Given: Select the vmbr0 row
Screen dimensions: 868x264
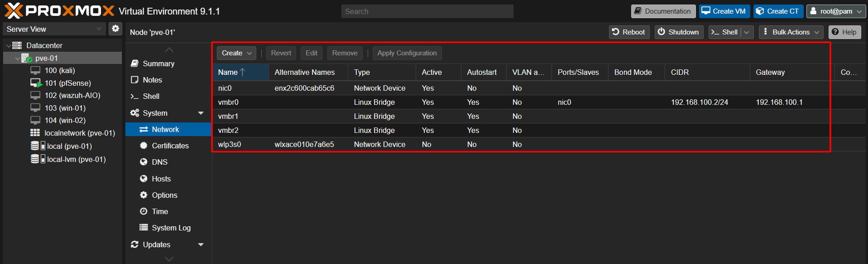Looking at the screenshot, I should [x=539, y=102].
